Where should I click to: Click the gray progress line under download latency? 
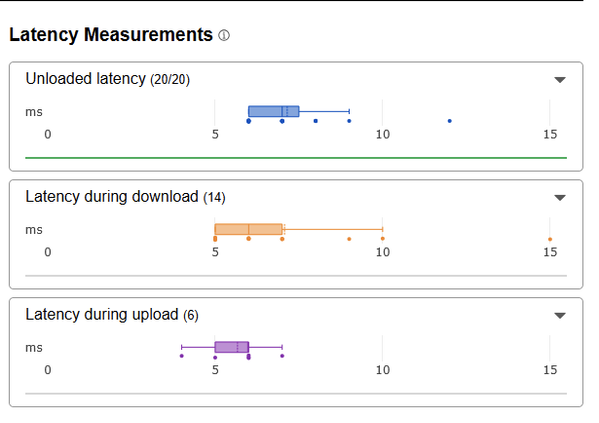(296, 275)
